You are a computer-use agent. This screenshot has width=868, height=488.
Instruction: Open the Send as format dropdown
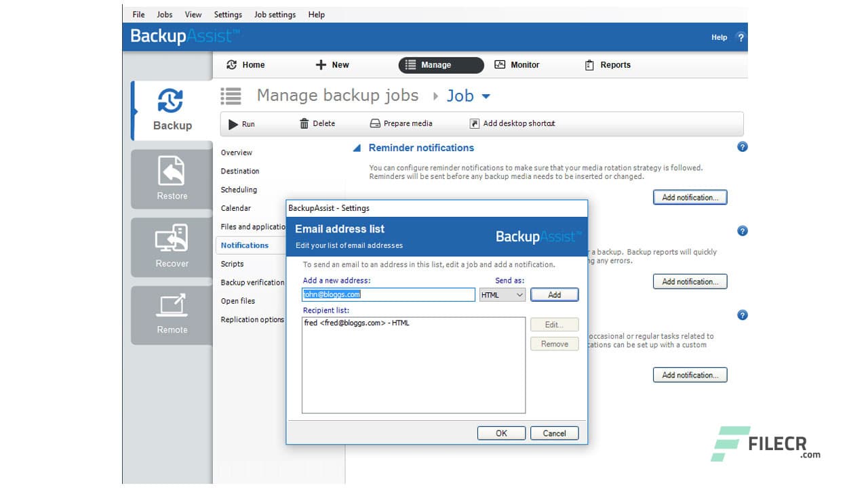(x=502, y=294)
